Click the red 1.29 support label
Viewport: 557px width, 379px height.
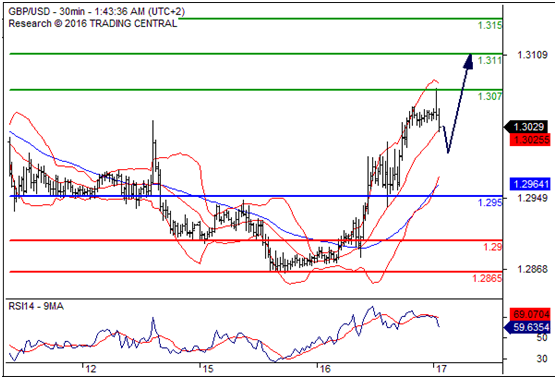(x=492, y=247)
